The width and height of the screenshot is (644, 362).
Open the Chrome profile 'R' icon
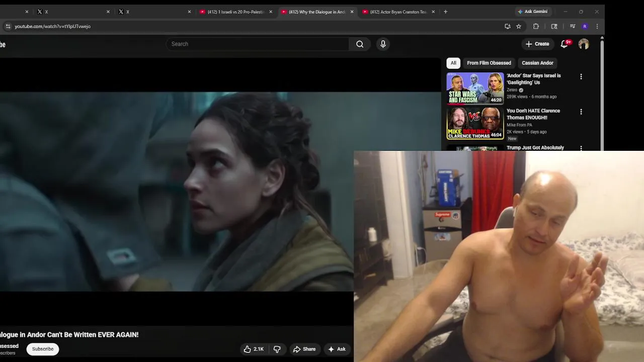(x=585, y=26)
